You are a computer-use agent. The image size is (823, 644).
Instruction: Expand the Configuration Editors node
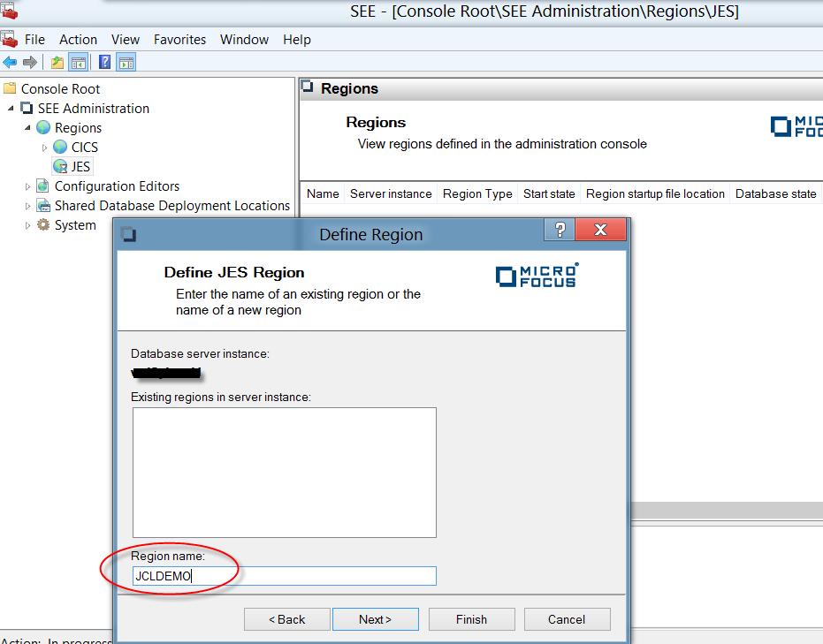[x=27, y=186]
